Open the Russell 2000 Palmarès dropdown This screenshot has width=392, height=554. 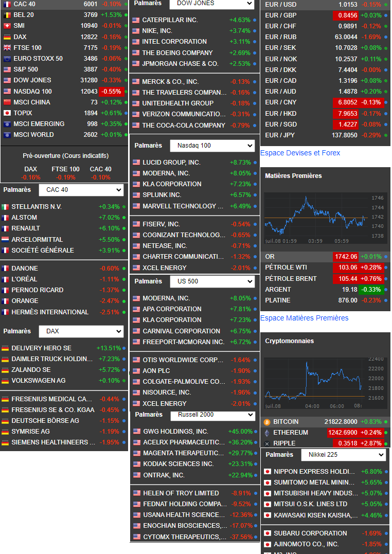212,415
